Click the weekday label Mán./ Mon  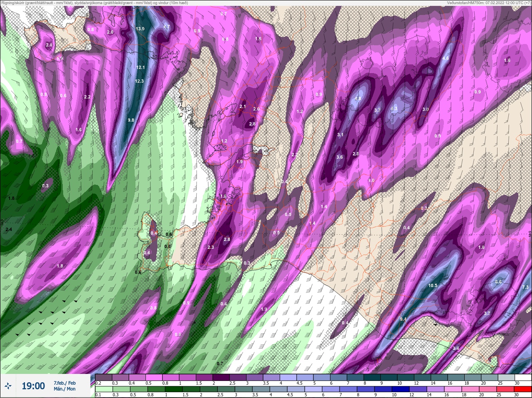point(65,389)
